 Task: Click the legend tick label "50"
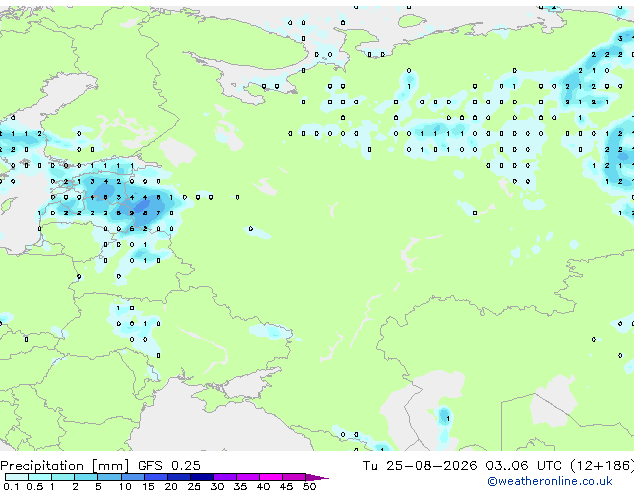pyautogui.click(x=309, y=486)
